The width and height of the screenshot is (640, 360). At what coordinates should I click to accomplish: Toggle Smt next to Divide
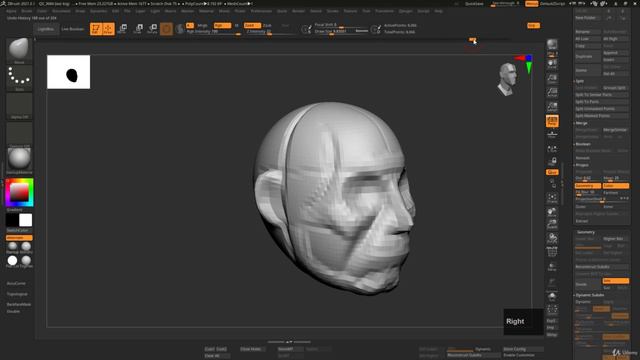tap(616, 281)
